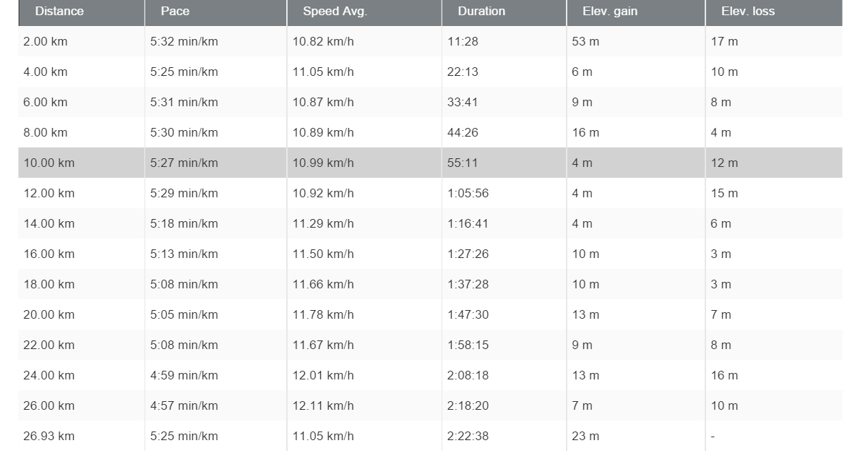Click the 4:57 min/km pace cell
Viewport: 868px width, 464px height.
pos(184,406)
